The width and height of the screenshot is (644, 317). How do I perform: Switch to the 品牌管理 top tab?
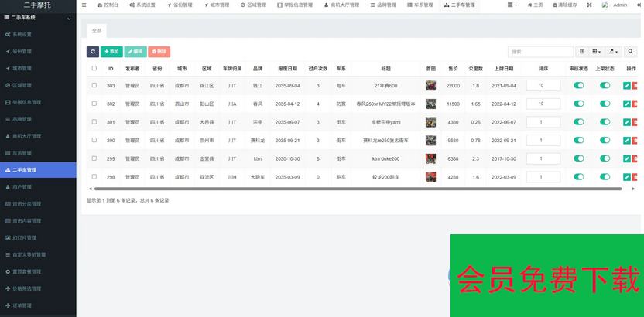point(384,5)
